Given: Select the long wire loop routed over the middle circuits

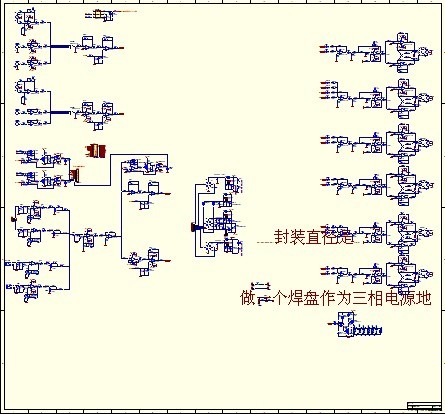Looking at the screenshot, I should point(121,169).
